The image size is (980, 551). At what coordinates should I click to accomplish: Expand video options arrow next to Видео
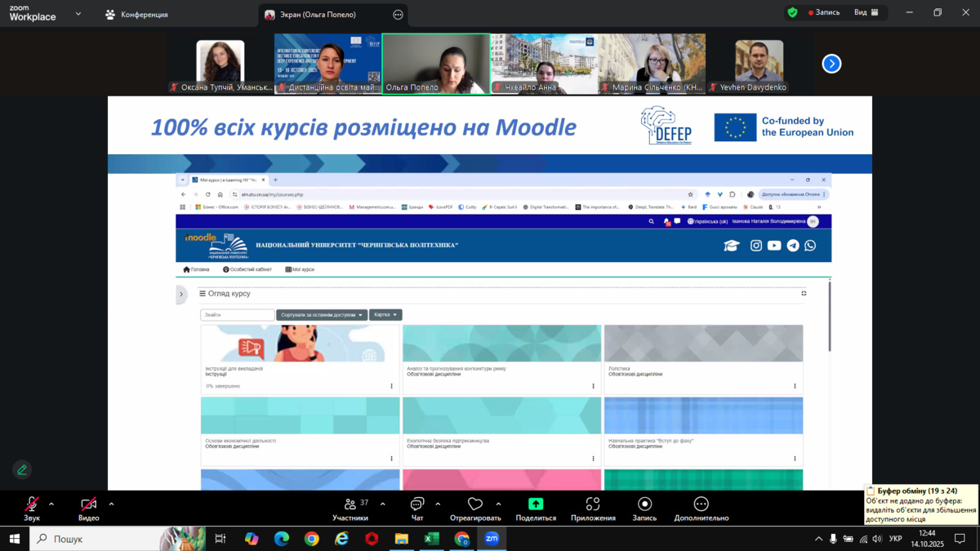[x=111, y=504]
